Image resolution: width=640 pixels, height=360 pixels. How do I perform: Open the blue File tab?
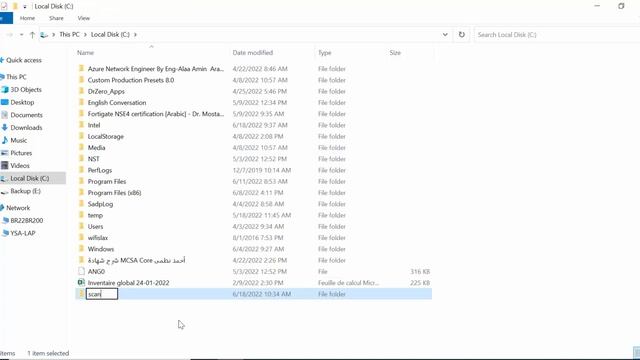tap(5, 18)
